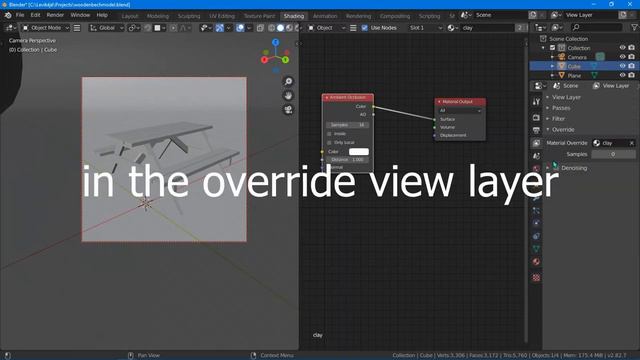This screenshot has height=360, width=640.
Task: Adjust the Distance field on AO node
Action: tap(347, 160)
